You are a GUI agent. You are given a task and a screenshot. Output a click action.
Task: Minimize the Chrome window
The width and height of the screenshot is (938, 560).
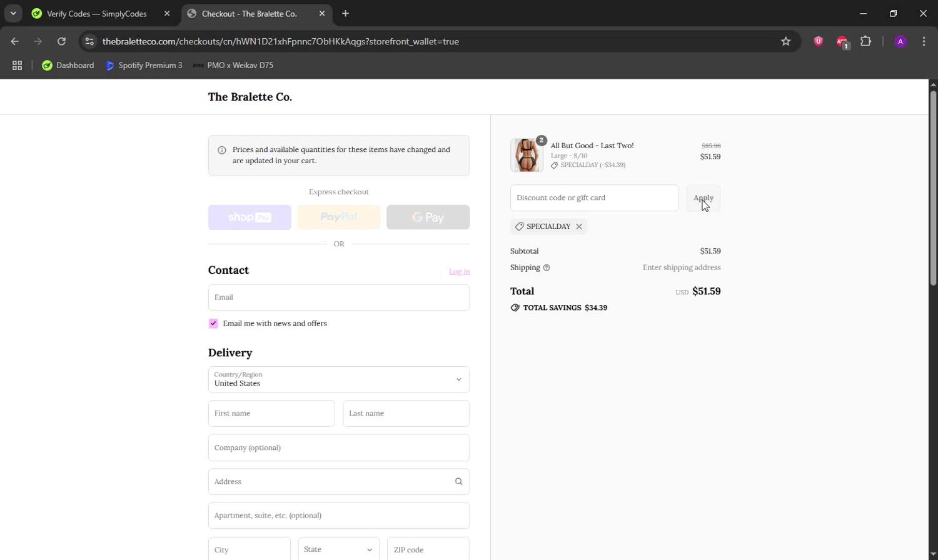864,13
